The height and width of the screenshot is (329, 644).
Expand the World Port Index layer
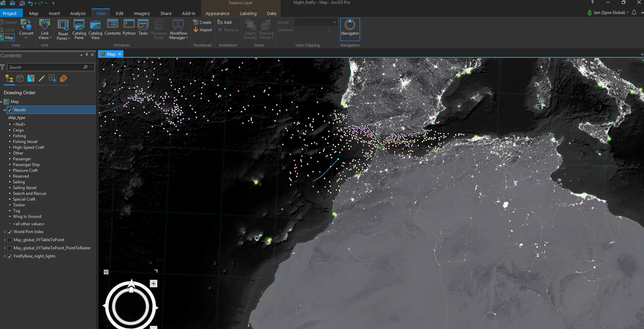5,232
